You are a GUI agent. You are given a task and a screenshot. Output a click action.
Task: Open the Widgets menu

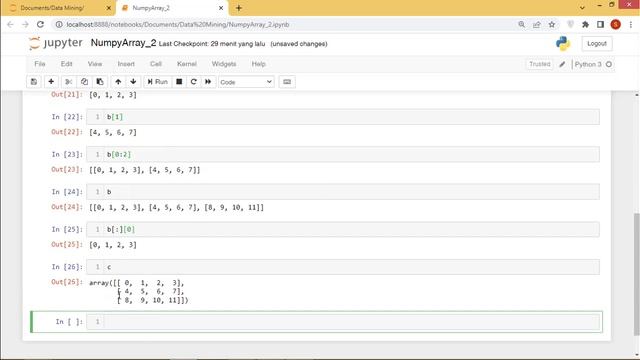tap(224, 64)
